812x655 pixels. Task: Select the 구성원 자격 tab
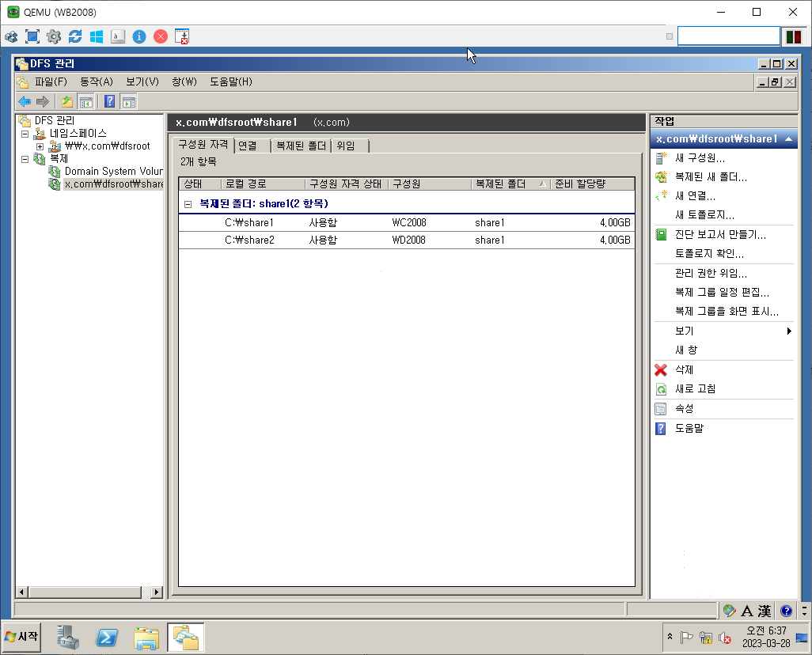(203, 145)
